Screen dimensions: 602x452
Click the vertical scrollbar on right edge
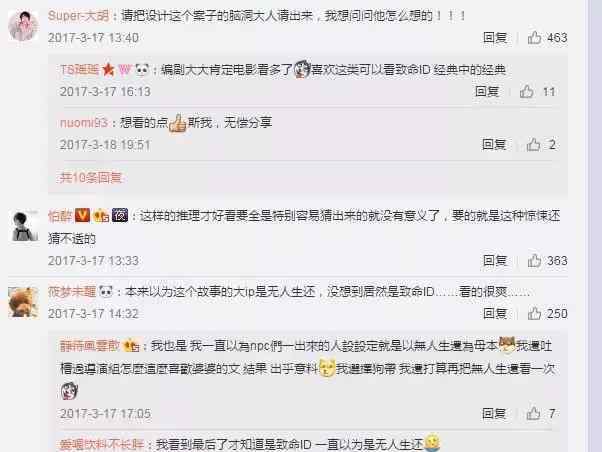click(595, 226)
